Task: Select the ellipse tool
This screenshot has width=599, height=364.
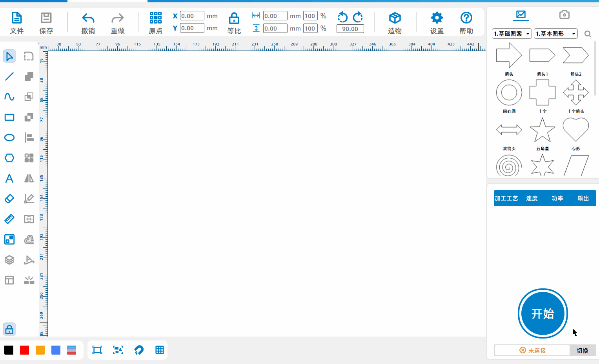Action: (9, 138)
